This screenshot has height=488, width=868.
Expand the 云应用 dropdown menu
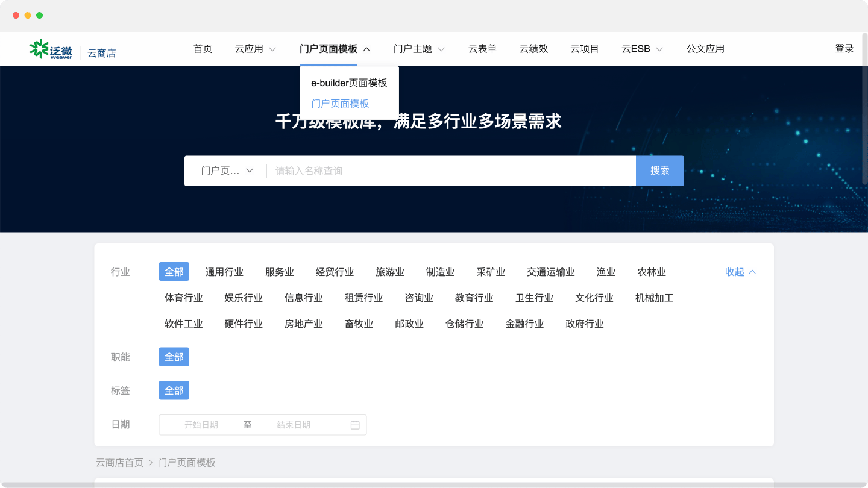pyautogui.click(x=256, y=49)
